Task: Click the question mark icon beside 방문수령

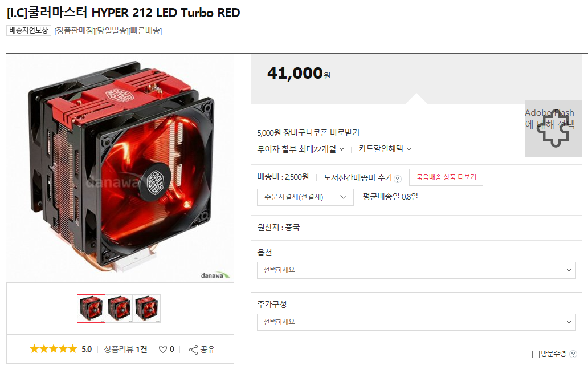Action: coord(573,354)
